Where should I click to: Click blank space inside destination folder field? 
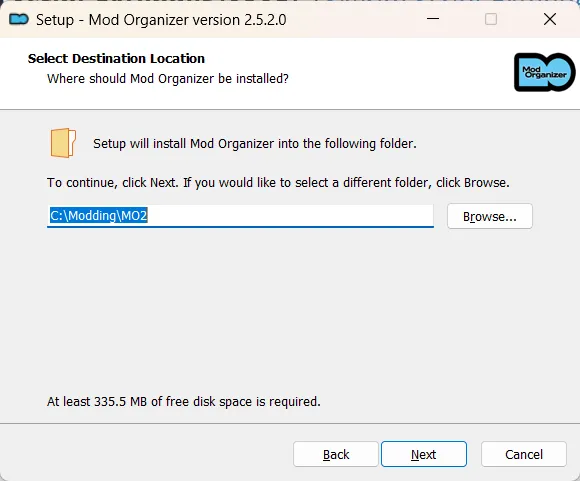click(290, 215)
